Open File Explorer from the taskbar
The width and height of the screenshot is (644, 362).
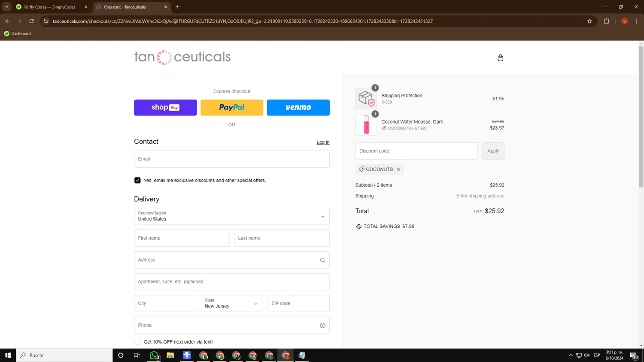(x=170, y=355)
